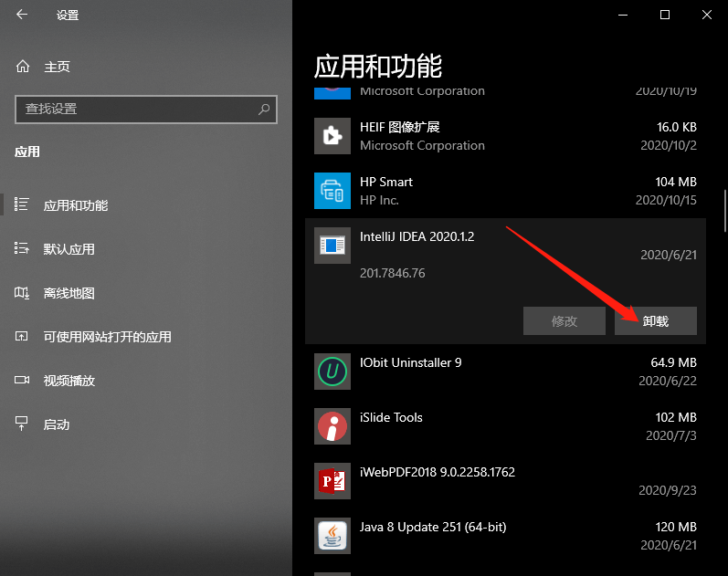Viewport: 728px width, 576px height.
Task: Click the Home (主页) icon
Action: (x=23, y=67)
